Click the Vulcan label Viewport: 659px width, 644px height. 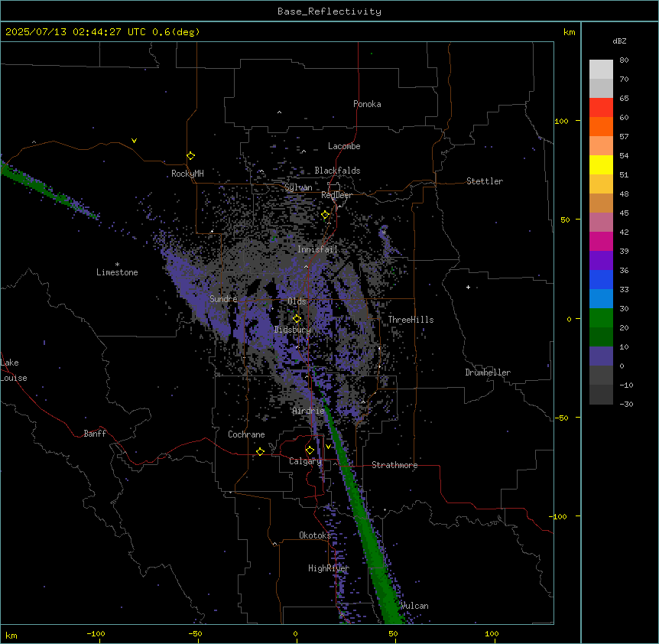414,606
